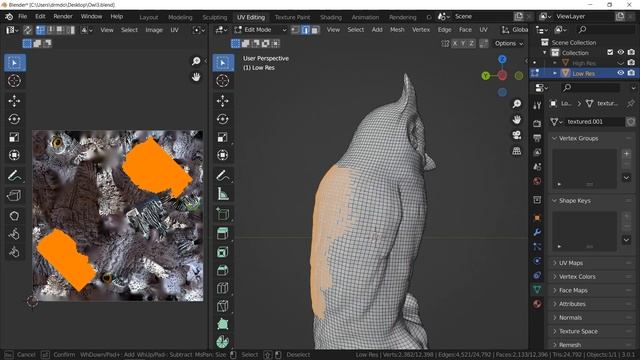Switch to orthographic/perspective view grid icon
The height and width of the screenshot is (360, 640).
coord(517,151)
